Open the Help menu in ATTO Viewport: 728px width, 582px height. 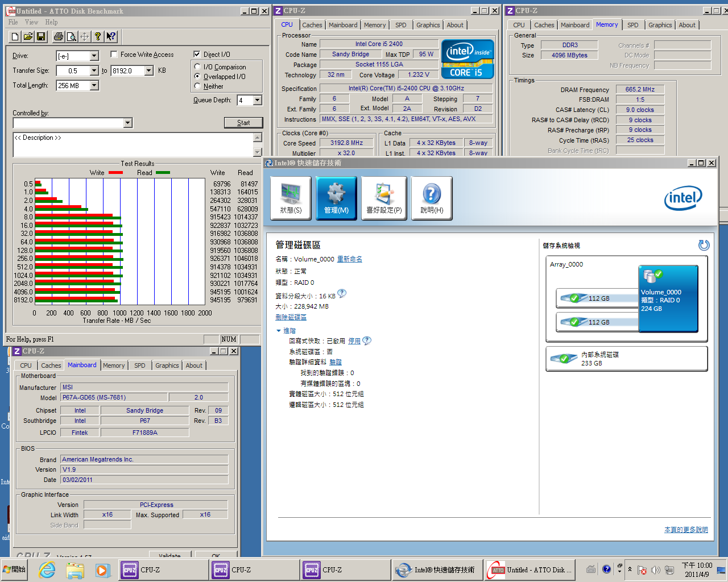click(x=51, y=22)
